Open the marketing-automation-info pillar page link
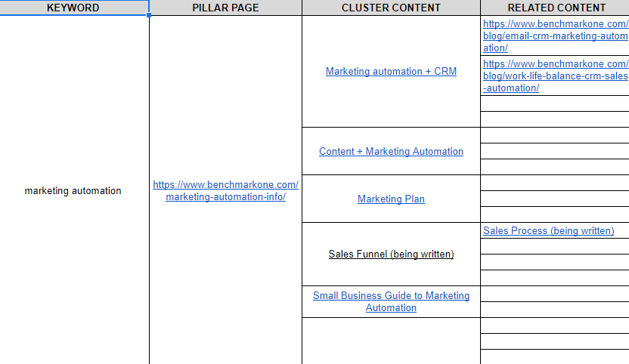The image size is (629, 364). pyautogui.click(x=225, y=191)
